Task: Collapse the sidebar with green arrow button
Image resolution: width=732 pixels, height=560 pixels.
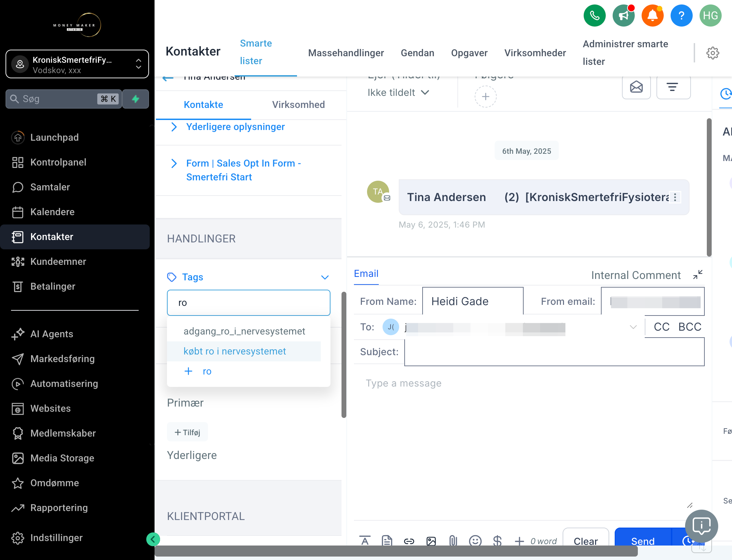Action: click(x=153, y=539)
